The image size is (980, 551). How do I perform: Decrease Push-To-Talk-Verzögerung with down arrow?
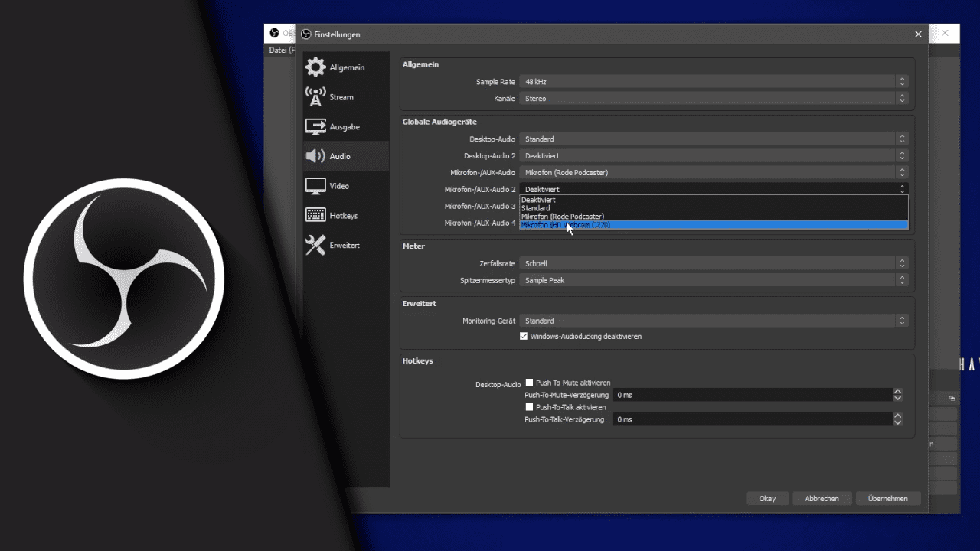(x=898, y=422)
